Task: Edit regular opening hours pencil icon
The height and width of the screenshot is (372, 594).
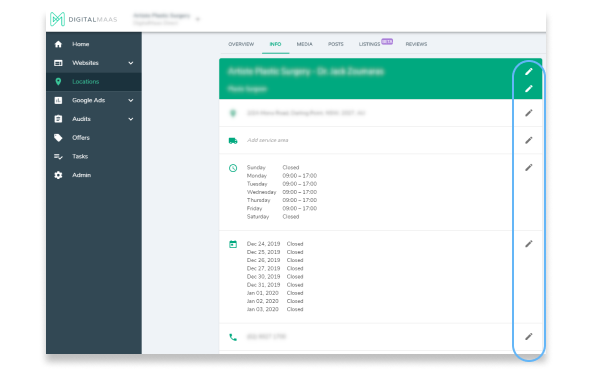Action: click(528, 167)
